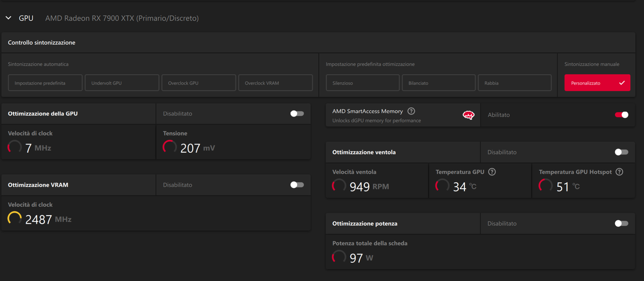Click the Ottimizzazione potenza heading
Screen dimensions: 644x281
364,224
